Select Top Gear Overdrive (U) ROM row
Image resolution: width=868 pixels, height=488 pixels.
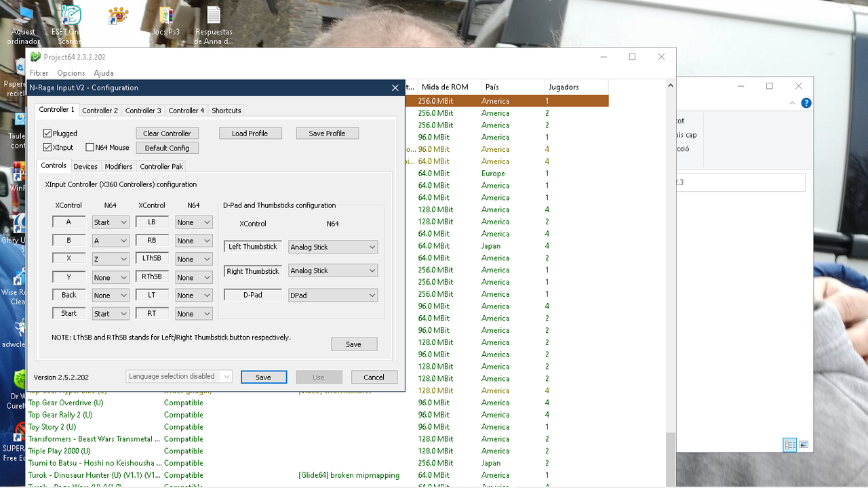coord(317,403)
